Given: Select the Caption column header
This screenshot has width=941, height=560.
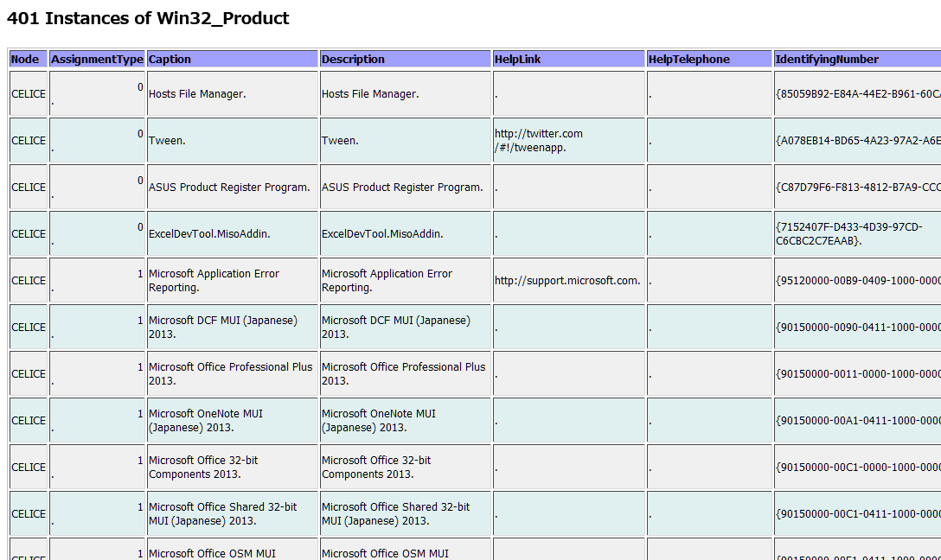Looking at the screenshot, I should click(170, 60).
